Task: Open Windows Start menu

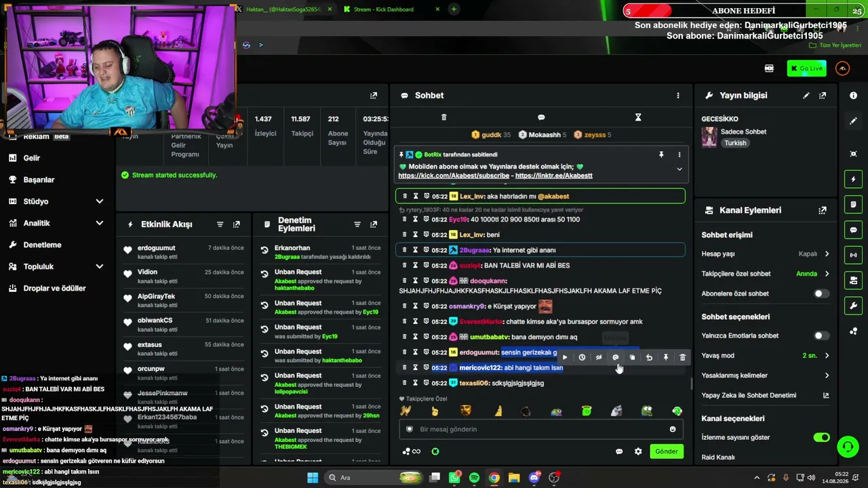Action: [x=313, y=478]
